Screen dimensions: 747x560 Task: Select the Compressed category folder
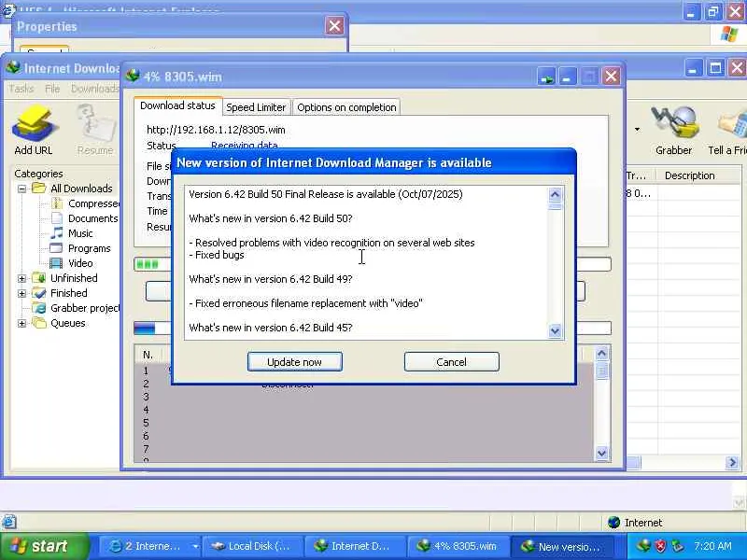93,203
